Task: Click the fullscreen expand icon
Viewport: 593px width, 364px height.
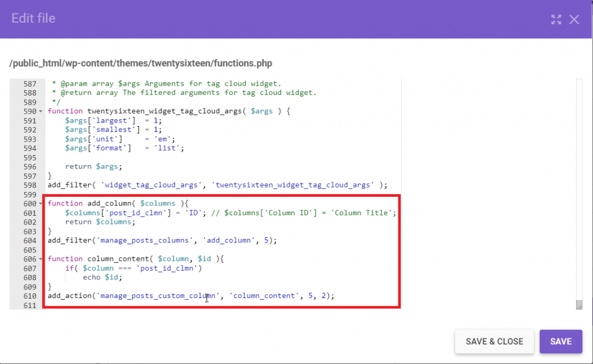Action: [556, 19]
